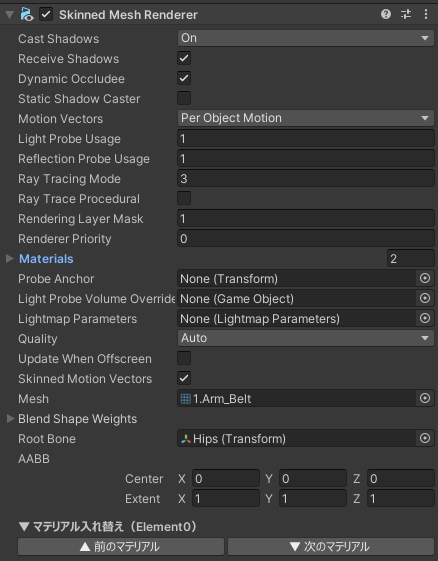Click the 次のマテリアル button
The image size is (438, 561).
click(x=331, y=547)
